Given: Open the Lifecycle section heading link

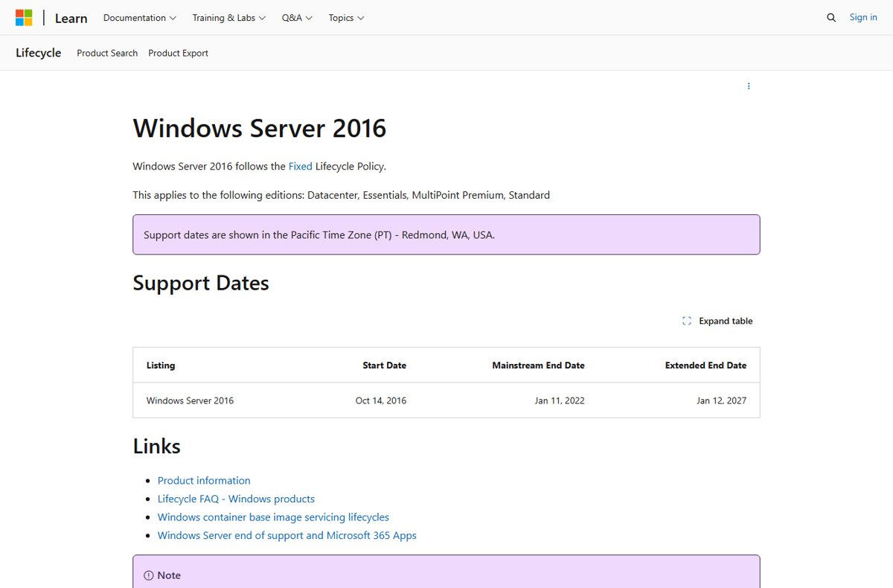Looking at the screenshot, I should click(39, 53).
